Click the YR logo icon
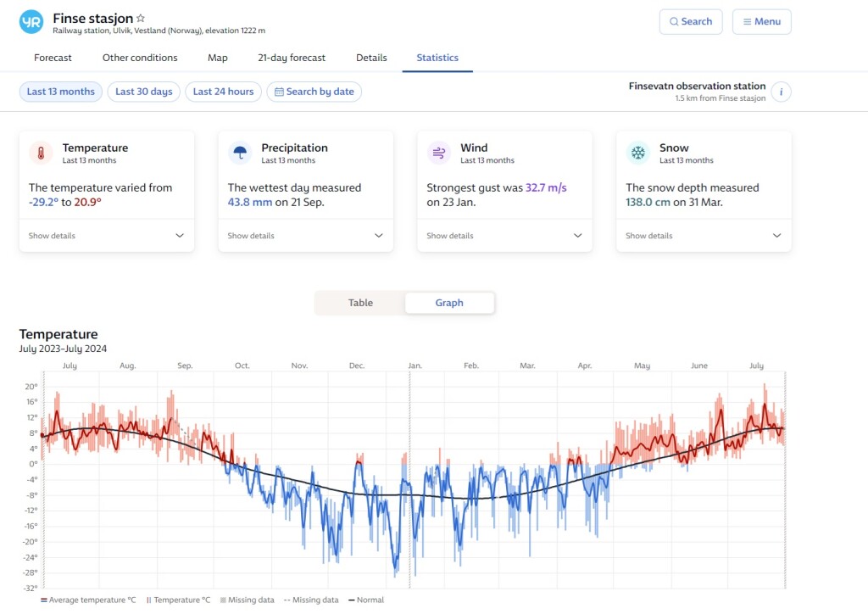 [x=31, y=22]
